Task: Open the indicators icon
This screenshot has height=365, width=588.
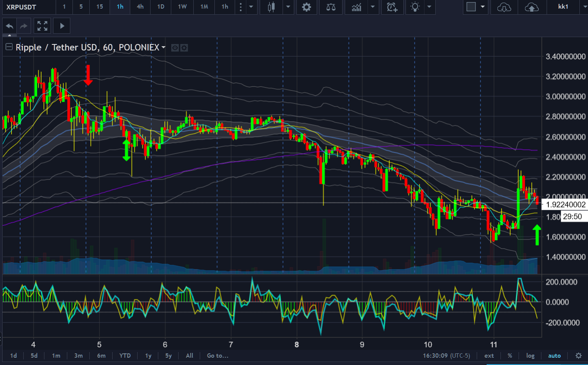Action: click(x=356, y=7)
